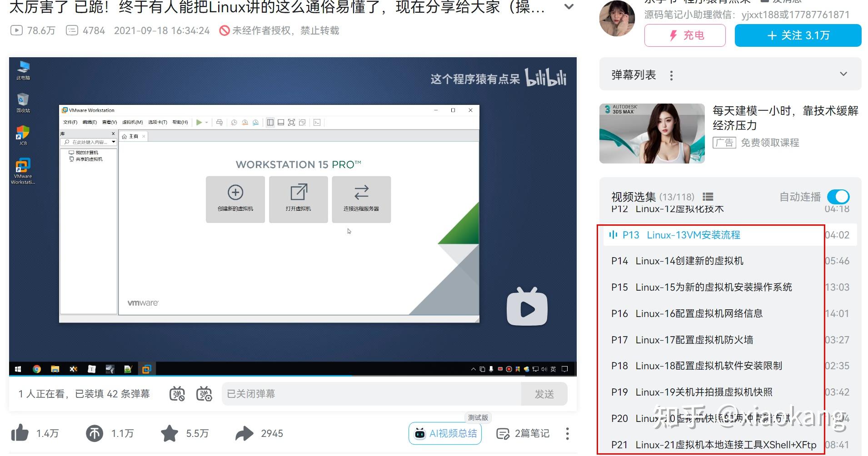
Task: Click VMware console view toolbar icon
Action: (x=317, y=122)
